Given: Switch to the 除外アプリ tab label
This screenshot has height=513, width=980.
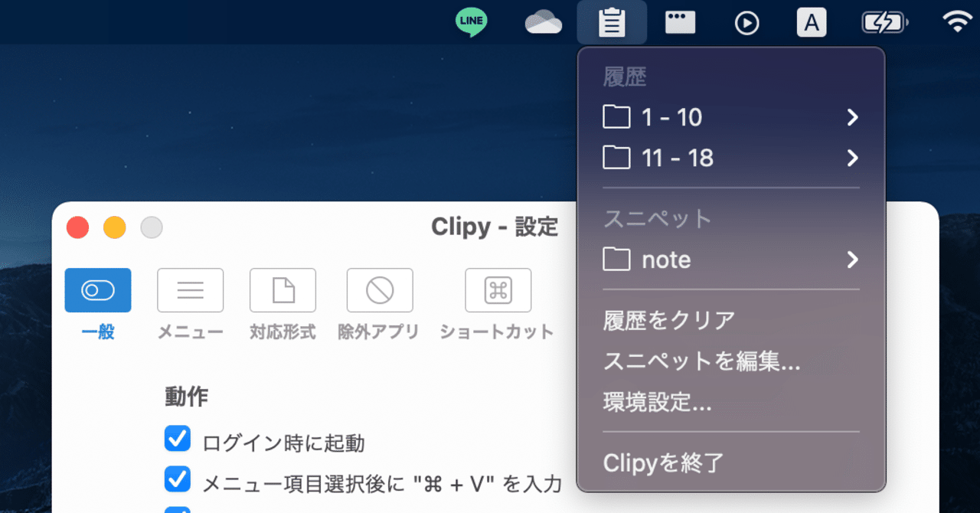Looking at the screenshot, I should point(379,332).
